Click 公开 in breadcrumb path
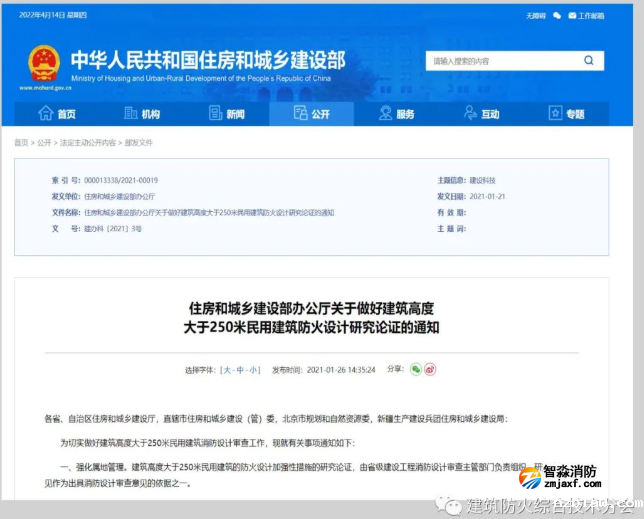644x519 pixels. tap(44, 143)
